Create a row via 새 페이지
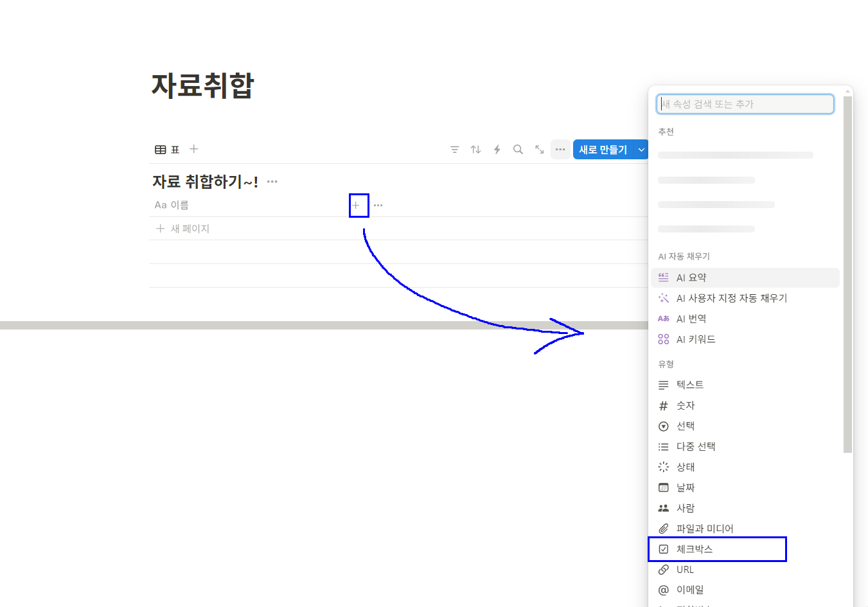868x607 pixels. 186,228
